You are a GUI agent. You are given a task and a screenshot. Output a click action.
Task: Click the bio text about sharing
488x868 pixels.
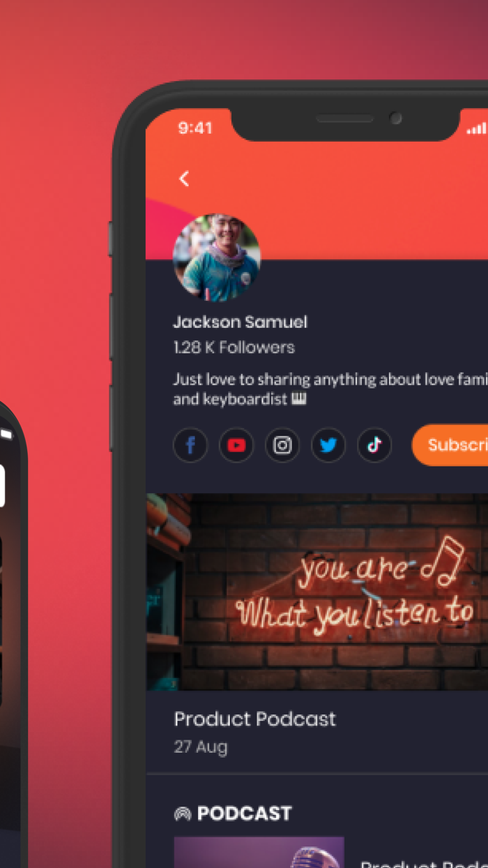point(330,389)
